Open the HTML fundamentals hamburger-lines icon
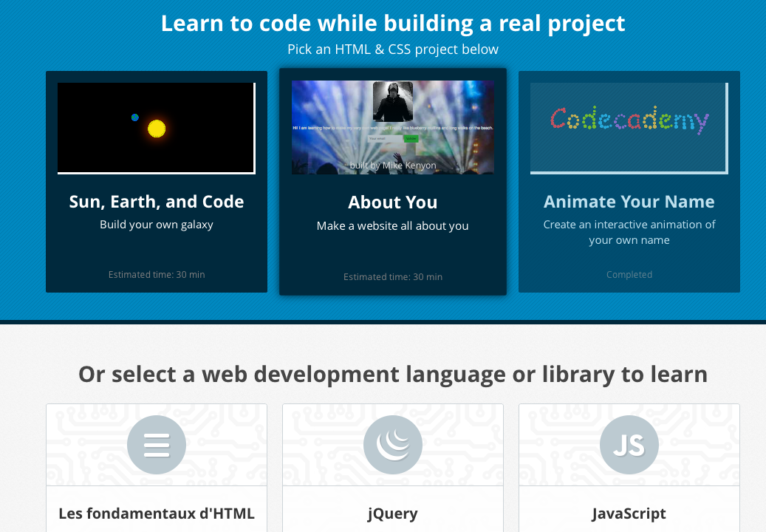Viewport: 766px width, 532px height. [157, 445]
